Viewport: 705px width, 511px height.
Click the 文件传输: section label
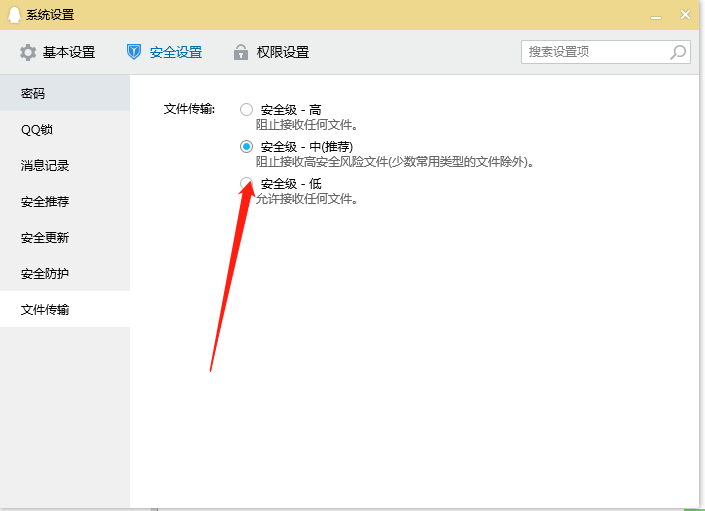189,109
